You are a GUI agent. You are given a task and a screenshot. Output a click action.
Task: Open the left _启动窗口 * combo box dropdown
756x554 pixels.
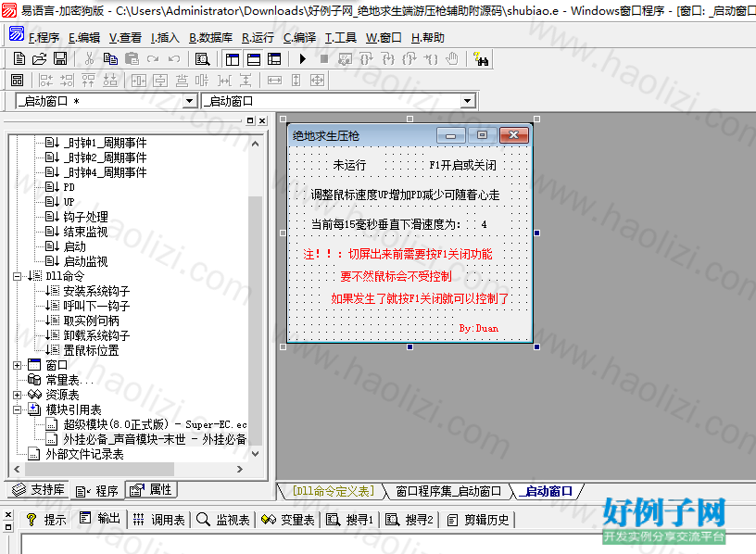pos(190,101)
